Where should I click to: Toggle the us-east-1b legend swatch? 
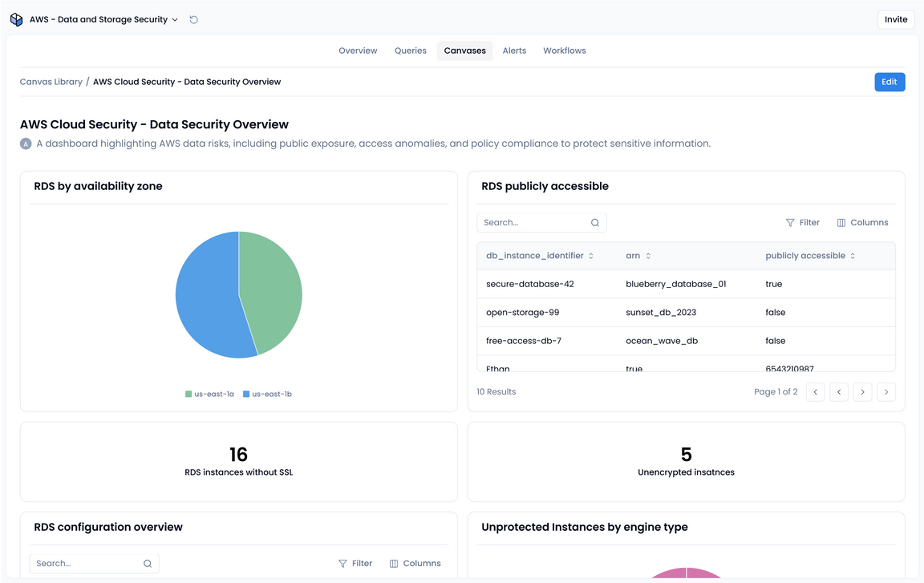(246, 394)
